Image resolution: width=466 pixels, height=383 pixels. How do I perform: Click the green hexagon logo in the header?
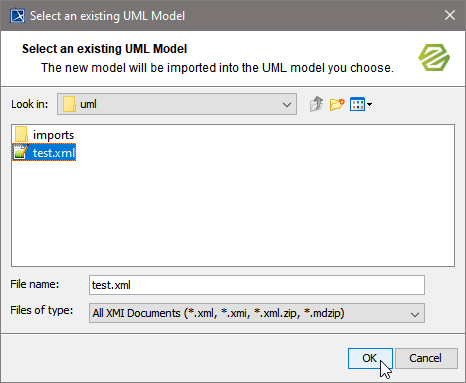pos(434,58)
